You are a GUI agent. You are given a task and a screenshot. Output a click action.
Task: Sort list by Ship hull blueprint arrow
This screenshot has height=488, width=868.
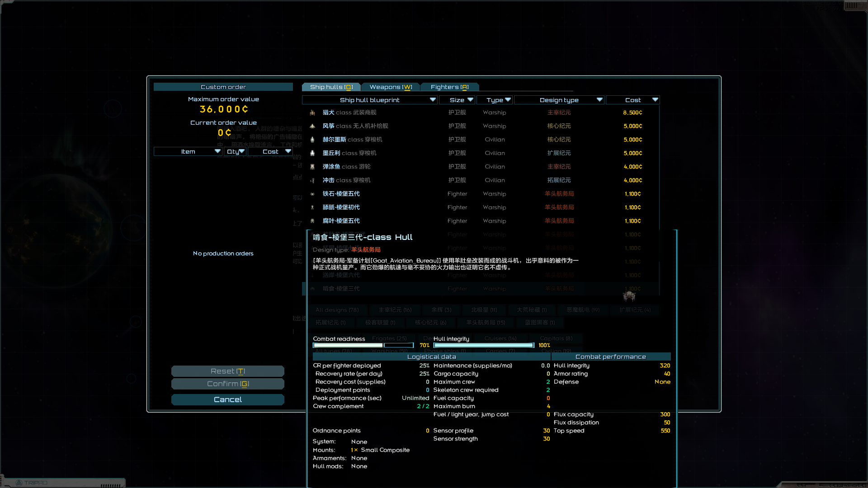tap(433, 100)
